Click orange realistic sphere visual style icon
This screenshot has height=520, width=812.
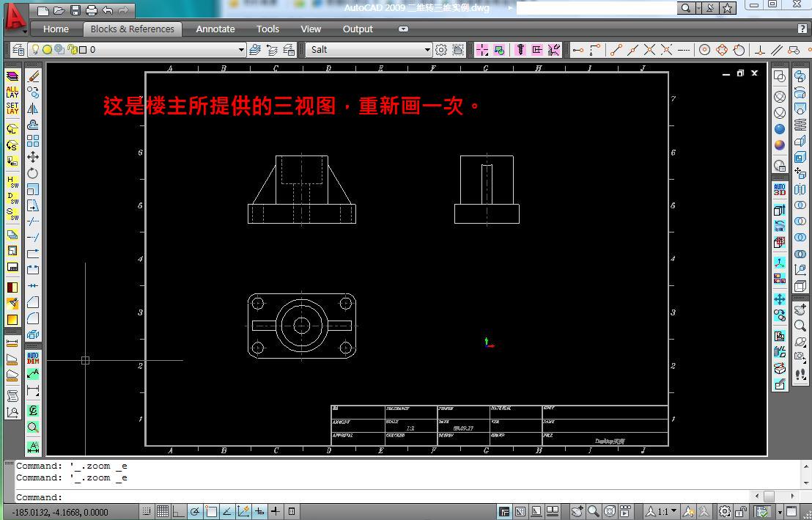tap(779, 145)
